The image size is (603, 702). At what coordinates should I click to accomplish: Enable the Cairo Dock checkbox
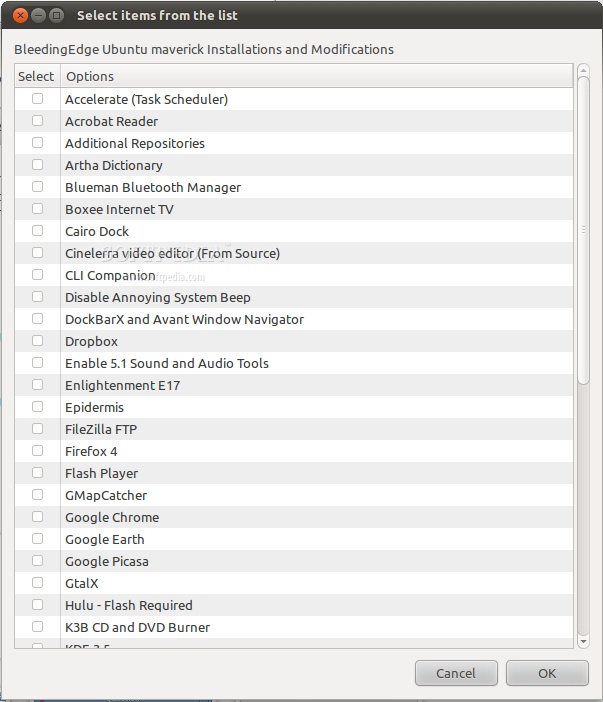coord(38,231)
